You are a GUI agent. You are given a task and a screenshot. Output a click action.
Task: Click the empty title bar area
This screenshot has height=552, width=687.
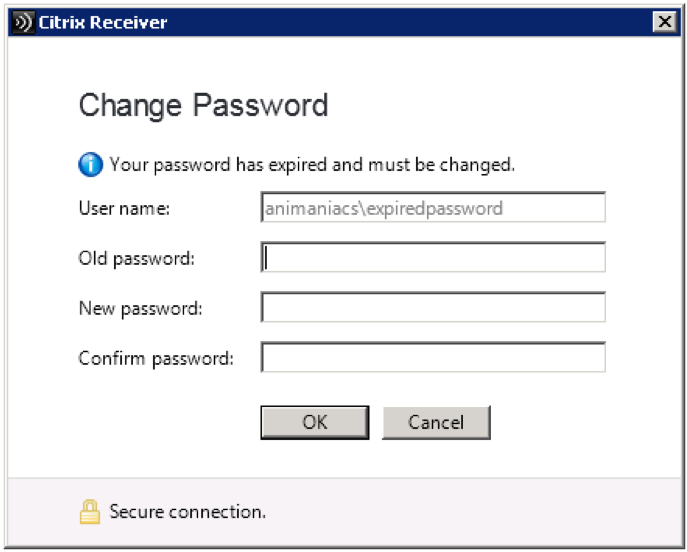[x=400, y=22]
